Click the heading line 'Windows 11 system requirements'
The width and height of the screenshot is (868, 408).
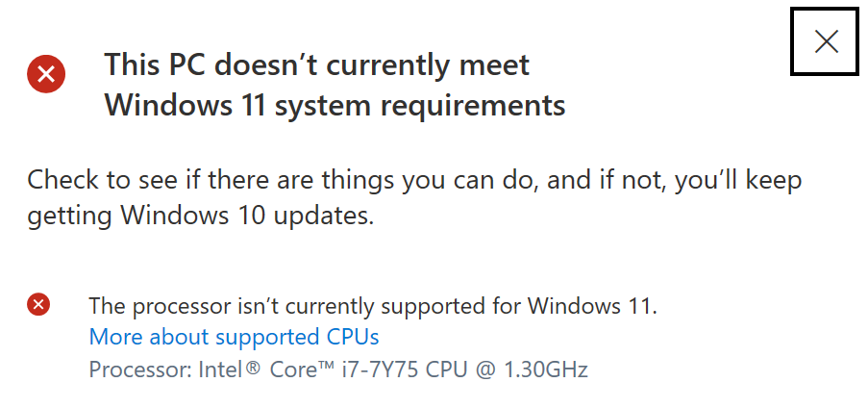335,105
